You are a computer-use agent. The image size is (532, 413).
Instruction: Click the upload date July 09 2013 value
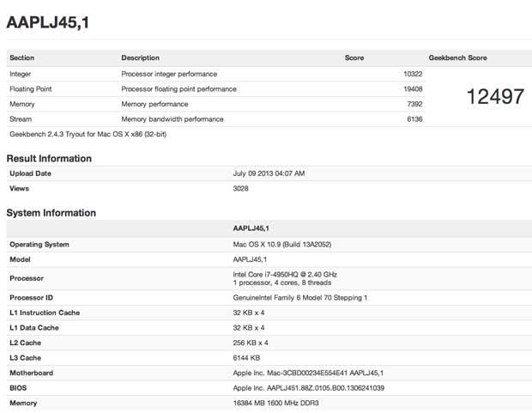pos(269,173)
